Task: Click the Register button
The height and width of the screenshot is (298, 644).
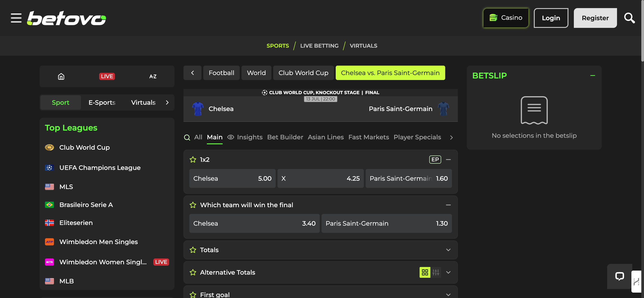Action: (x=595, y=18)
